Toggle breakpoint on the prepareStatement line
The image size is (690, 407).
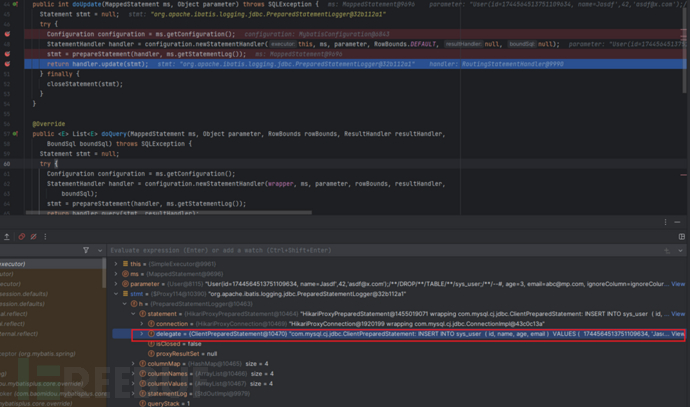pyautogui.click(x=8, y=52)
